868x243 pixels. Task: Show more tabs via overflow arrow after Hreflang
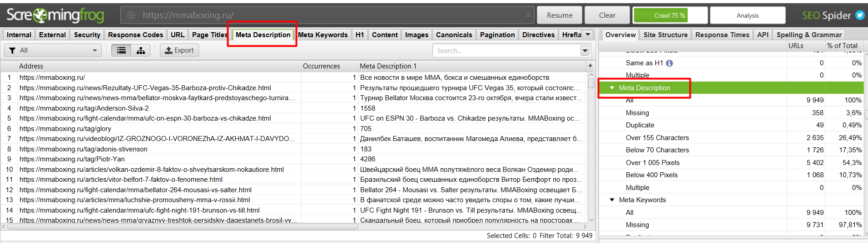click(588, 34)
